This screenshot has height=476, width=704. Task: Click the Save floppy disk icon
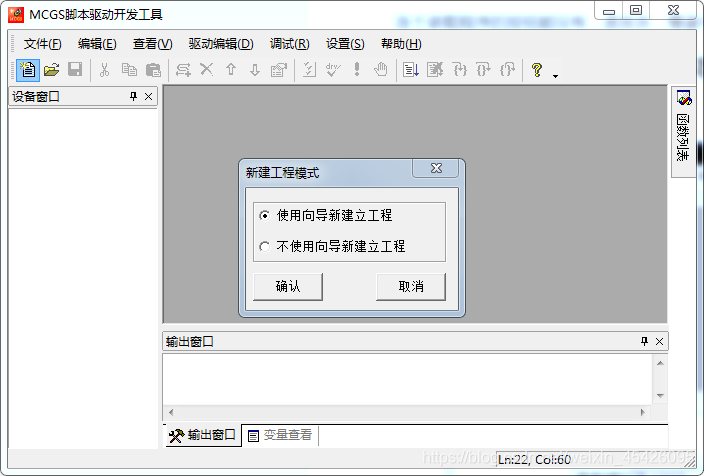[x=75, y=70]
